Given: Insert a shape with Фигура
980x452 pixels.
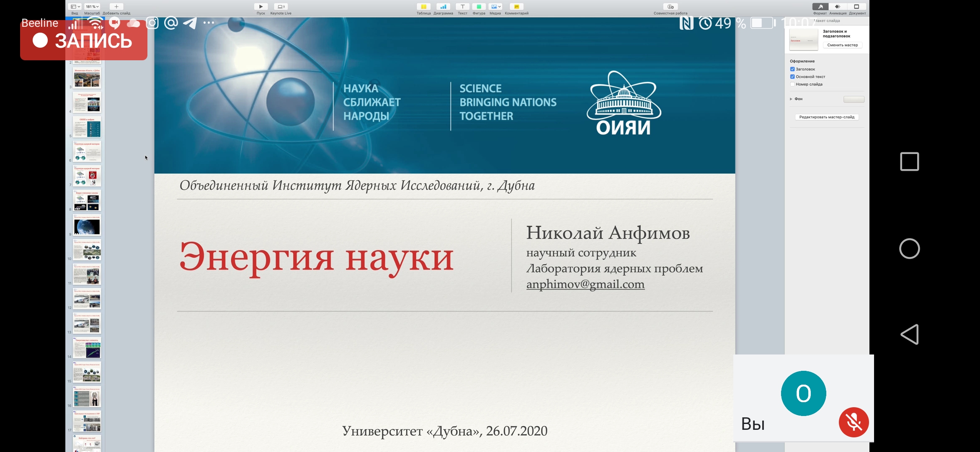Looking at the screenshot, I should click(x=479, y=7).
